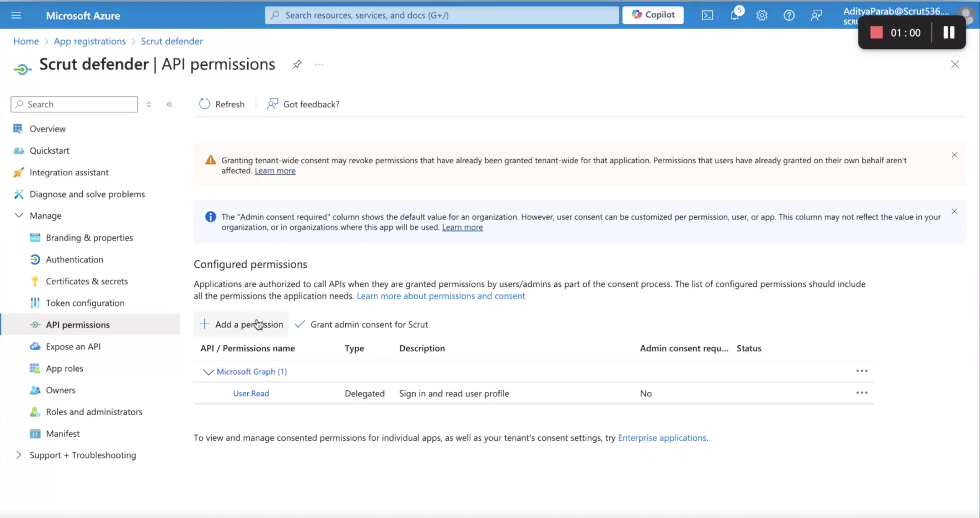Stop the screen recording

[x=876, y=33]
